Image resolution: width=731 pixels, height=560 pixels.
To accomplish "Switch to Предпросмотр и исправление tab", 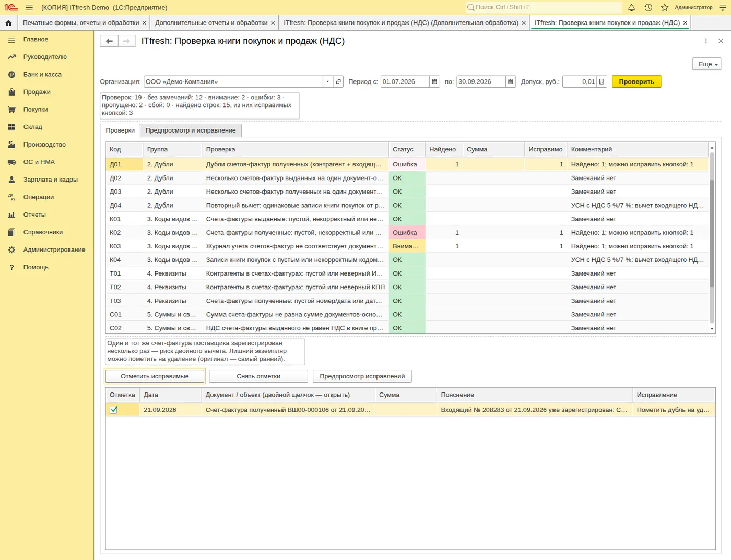I will pos(191,130).
